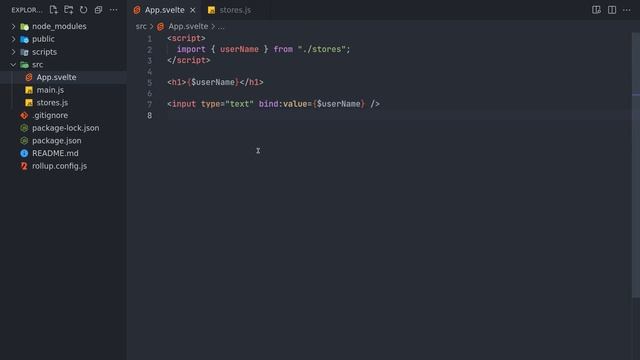Image resolution: width=640 pixels, height=360 pixels.
Task: Click the JS icon in stores.js tab
Action: [211, 10]
